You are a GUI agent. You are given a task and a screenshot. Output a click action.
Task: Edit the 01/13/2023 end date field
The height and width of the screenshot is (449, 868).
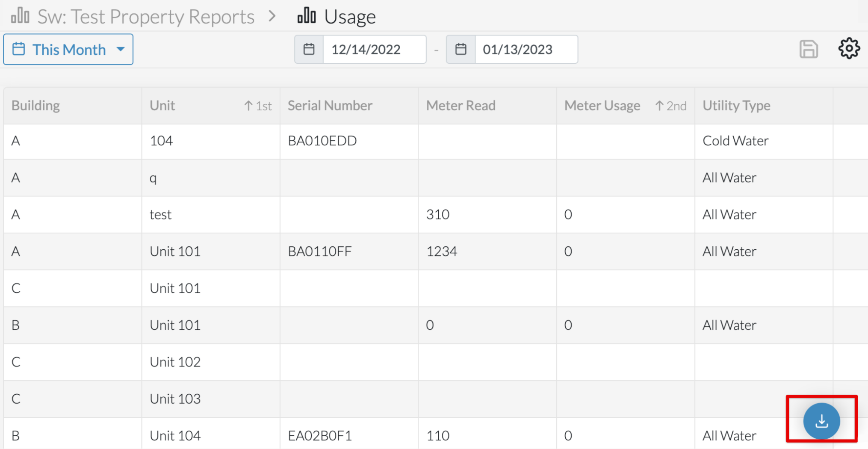point(526,49)
